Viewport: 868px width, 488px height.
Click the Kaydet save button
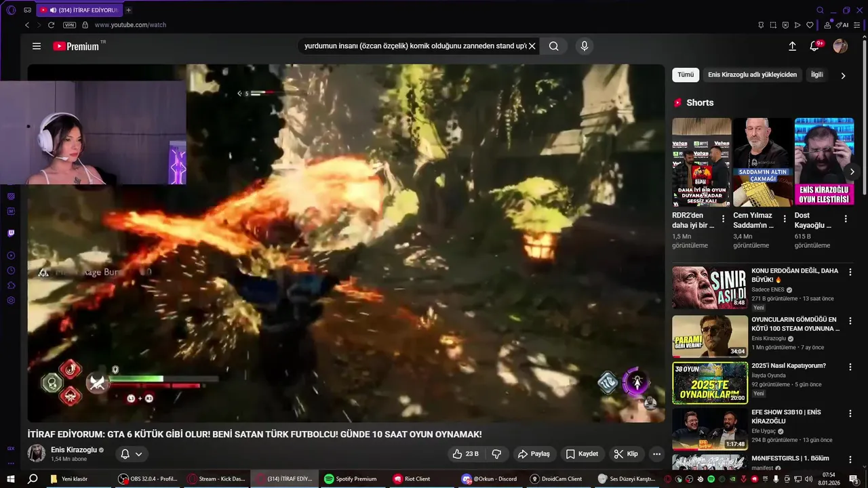(x=582, y=454)
